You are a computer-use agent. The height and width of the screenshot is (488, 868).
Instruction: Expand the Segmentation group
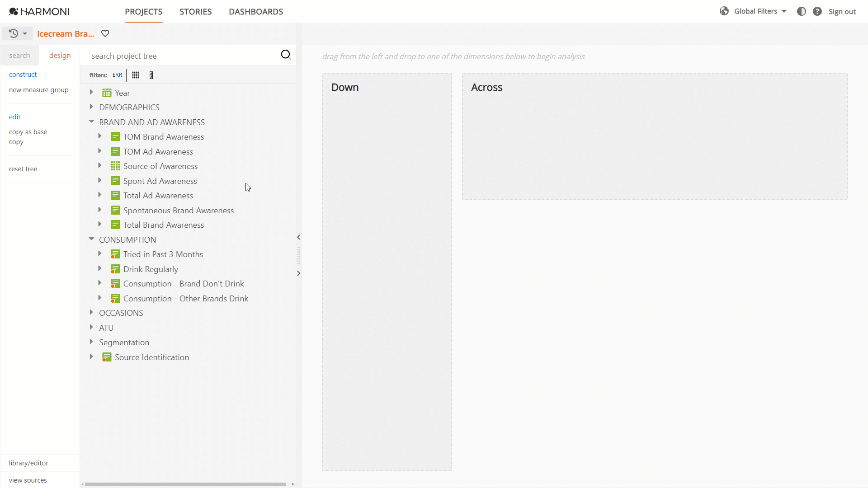click(91, 342)
